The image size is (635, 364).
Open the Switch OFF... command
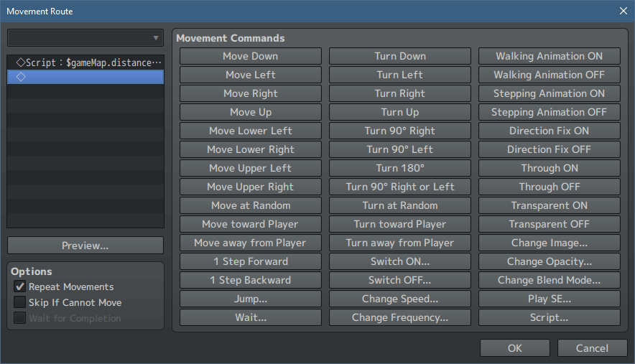coord(400,280)
